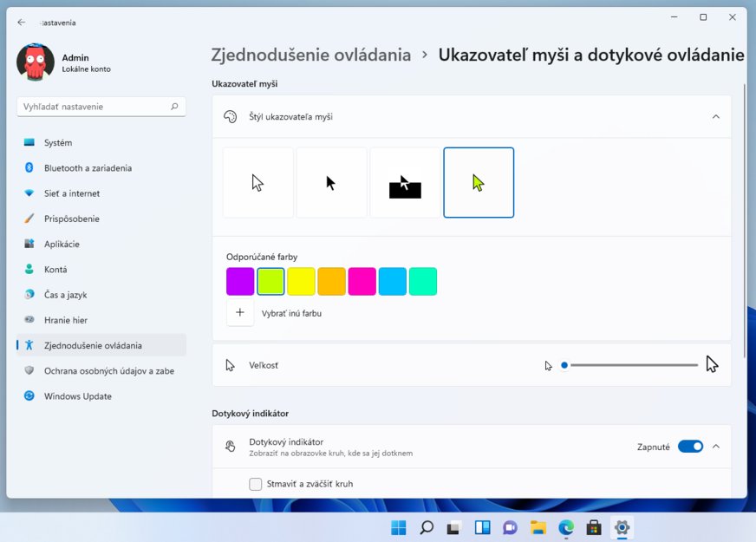
Task: Pick the purple recommended color swatch
Action: 240,281
